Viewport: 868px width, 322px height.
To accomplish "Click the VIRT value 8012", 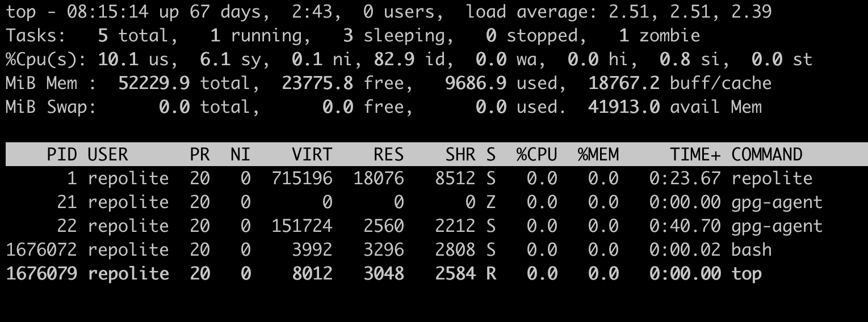I will (x=312, y=274).
